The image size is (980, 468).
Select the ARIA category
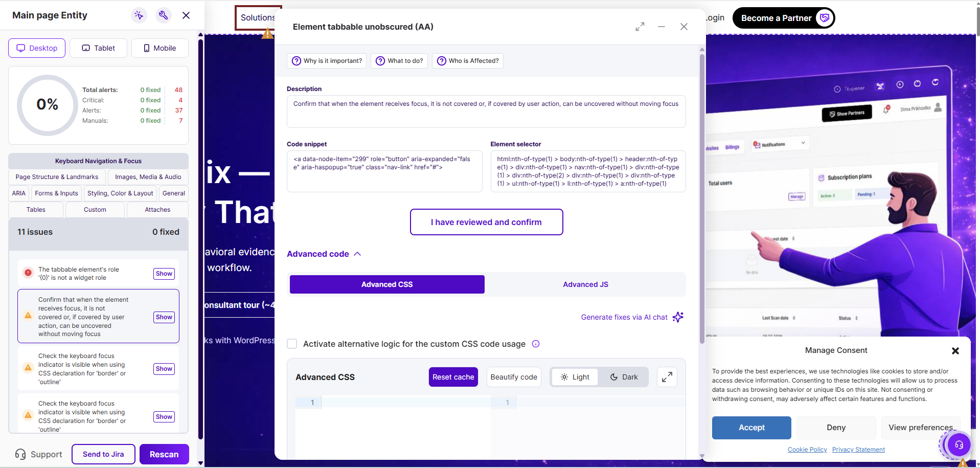tap(19, 193)
